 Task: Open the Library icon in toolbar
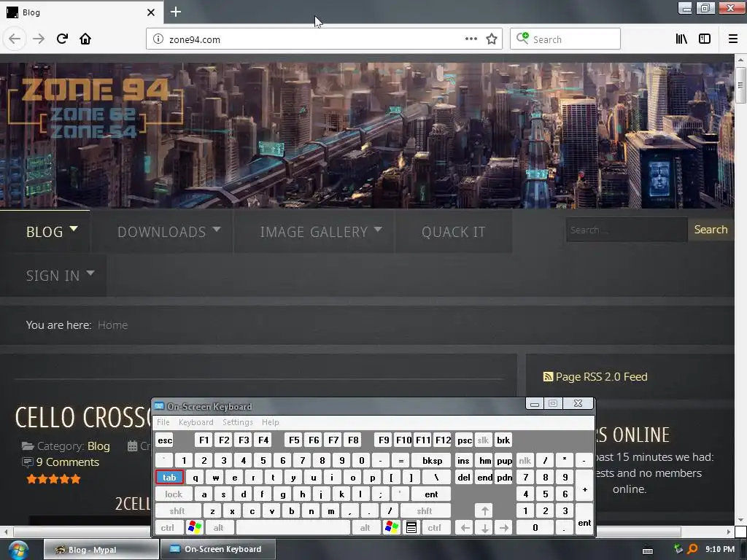pyautogui.click(x=681, y=39)
